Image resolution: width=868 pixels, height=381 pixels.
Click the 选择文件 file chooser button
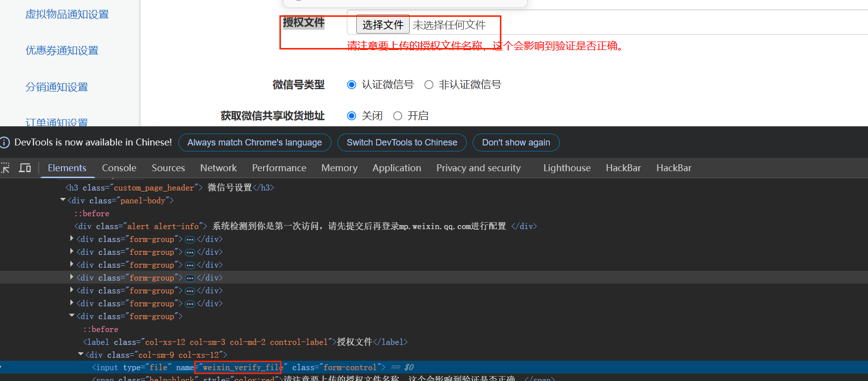[382, 25]
